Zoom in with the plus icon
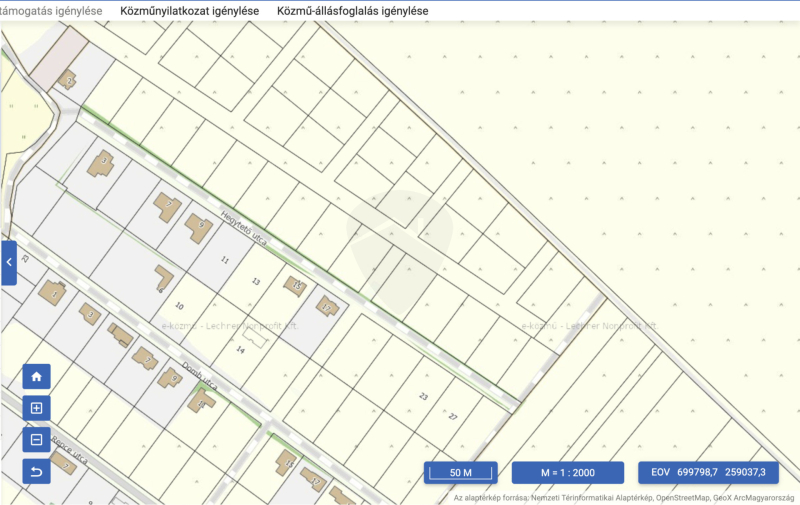 click(36, 408)
